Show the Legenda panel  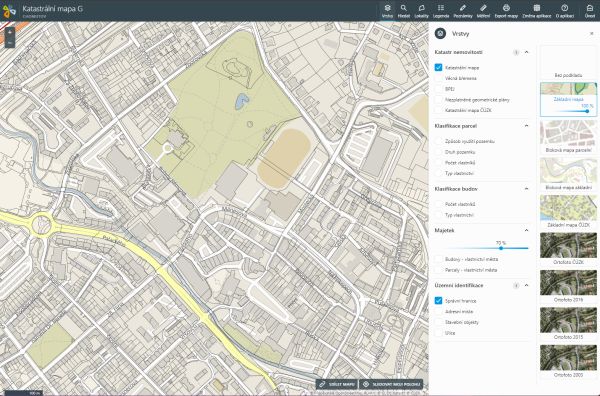(441, 11)
